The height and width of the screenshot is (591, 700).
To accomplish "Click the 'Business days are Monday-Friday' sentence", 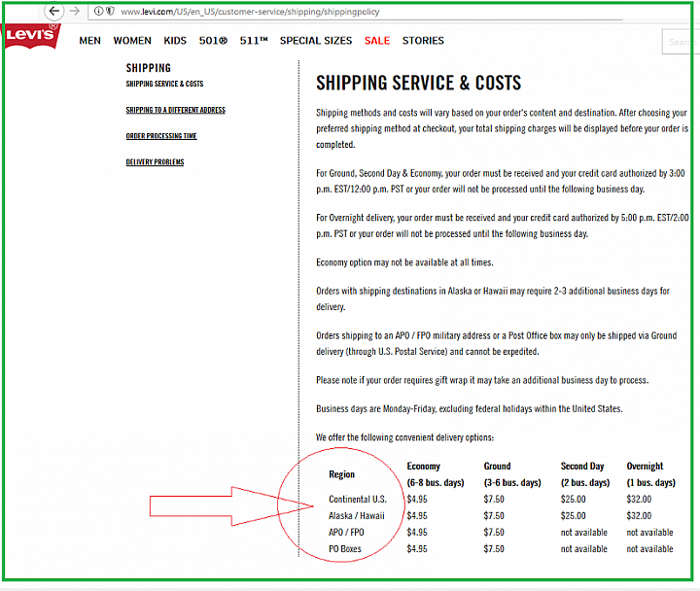I will point(470,409).
